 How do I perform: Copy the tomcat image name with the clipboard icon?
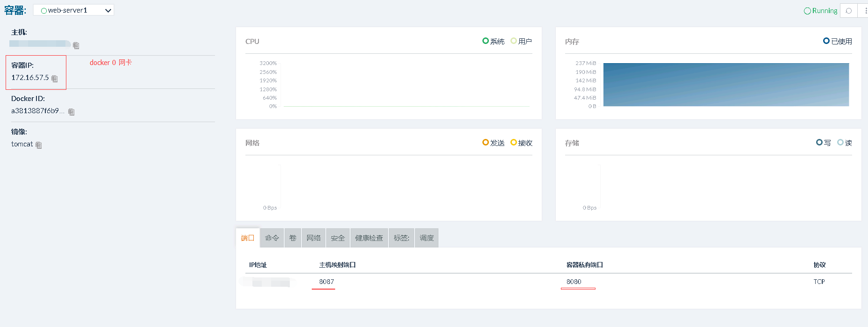(x=38, y=145)
